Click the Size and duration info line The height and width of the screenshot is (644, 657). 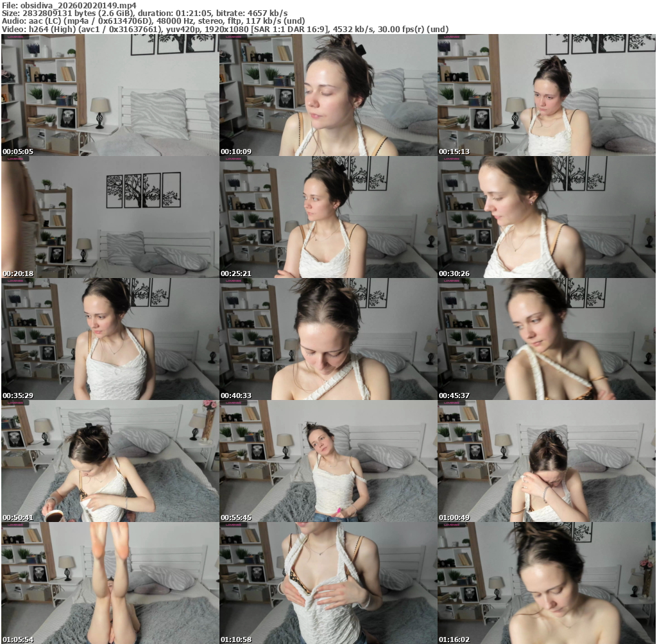click(x=144, y=13)
